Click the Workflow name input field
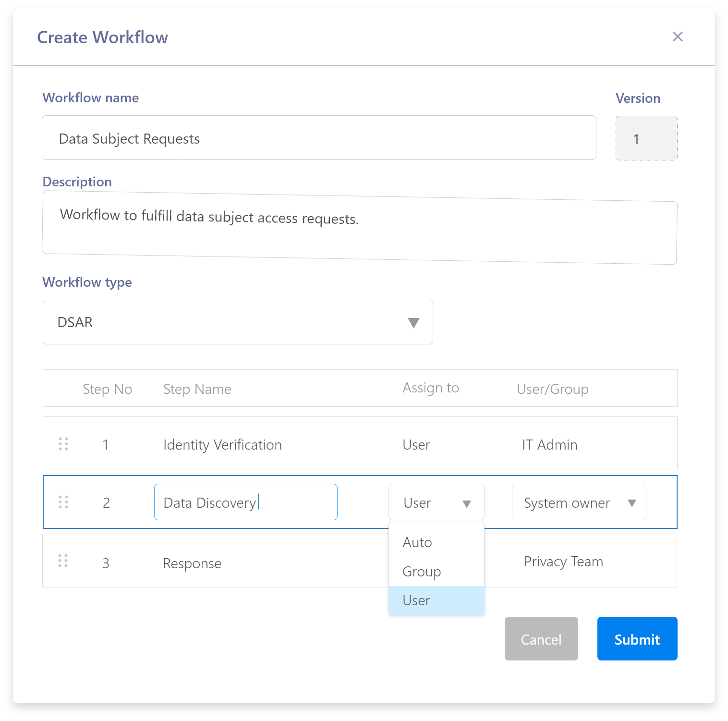The image size is (728, 721). 319,138
